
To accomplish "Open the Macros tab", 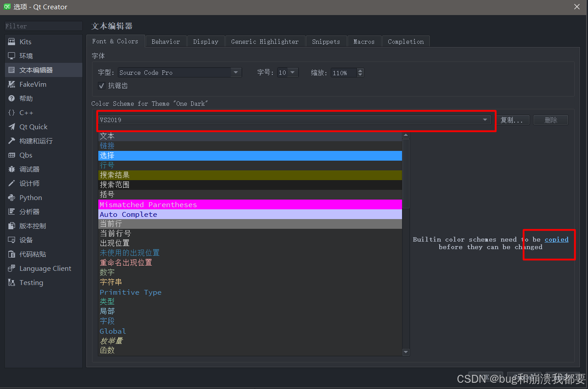I will point(364,42).
